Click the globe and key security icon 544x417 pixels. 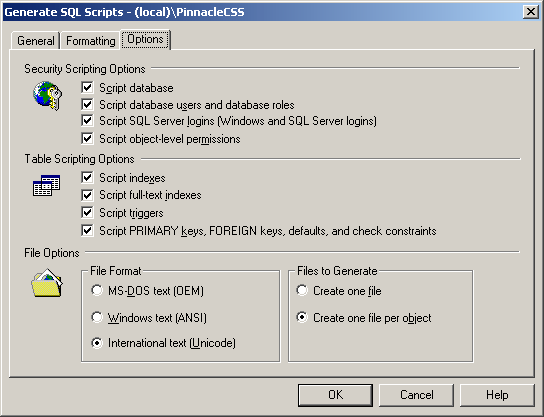pyautogui.click(x=48, y=96)
